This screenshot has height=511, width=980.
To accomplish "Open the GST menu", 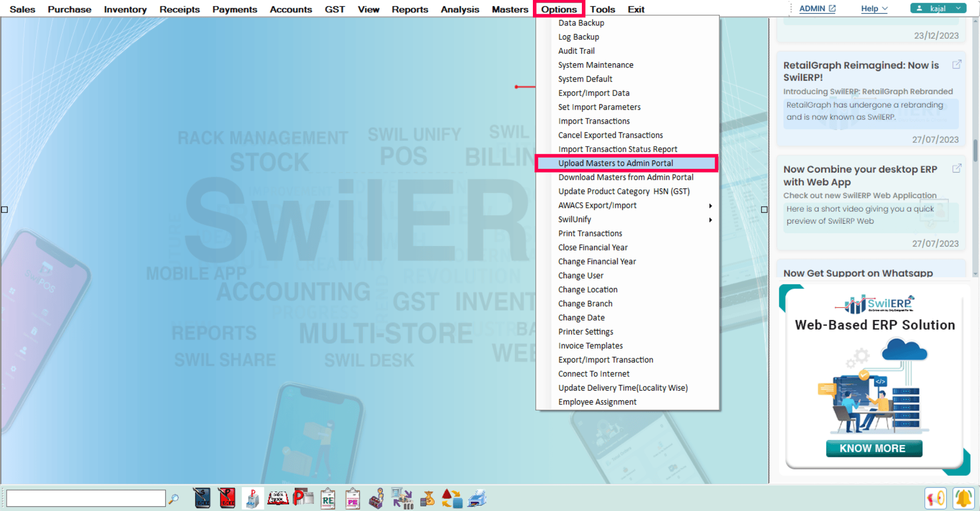I will [335, 9].
